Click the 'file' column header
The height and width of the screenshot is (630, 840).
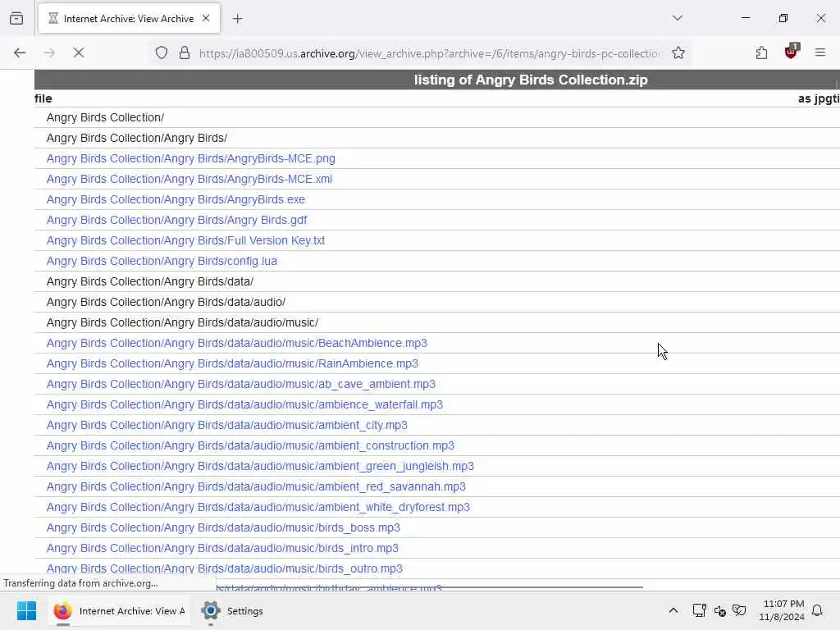[43, 98]
